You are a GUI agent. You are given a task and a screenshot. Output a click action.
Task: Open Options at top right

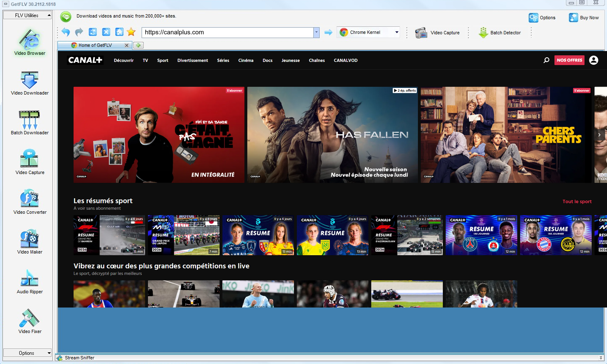[x=542, y=18]
